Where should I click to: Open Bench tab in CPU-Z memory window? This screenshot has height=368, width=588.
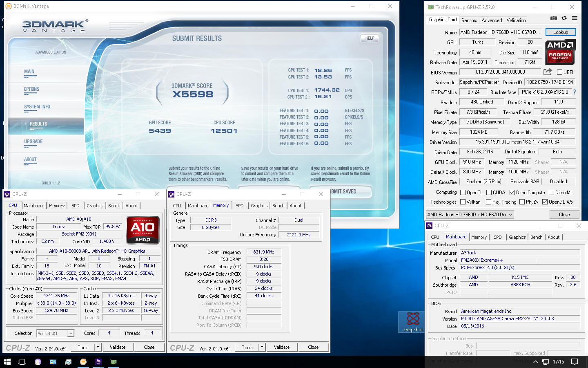click(x=278, y=206)
